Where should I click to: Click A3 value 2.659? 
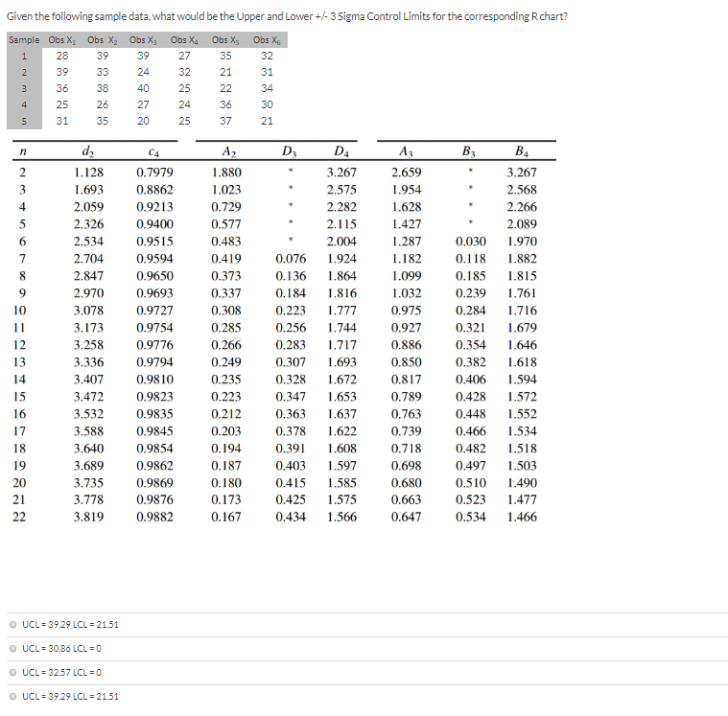tap(407, 173)
